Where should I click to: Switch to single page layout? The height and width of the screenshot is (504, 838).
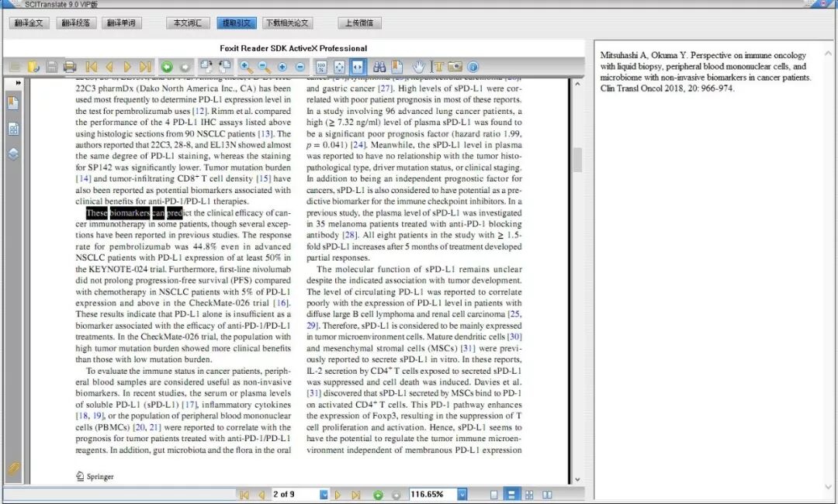coord(493,495)
